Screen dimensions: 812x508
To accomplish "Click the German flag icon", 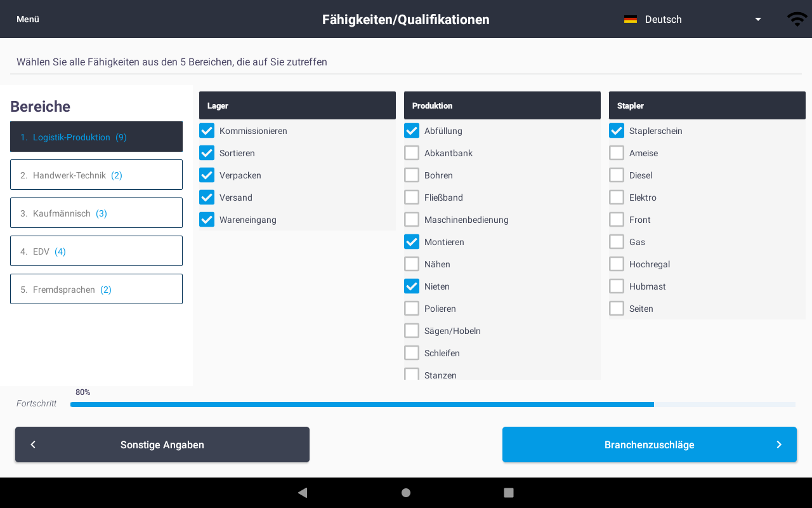I will (630, 19).
